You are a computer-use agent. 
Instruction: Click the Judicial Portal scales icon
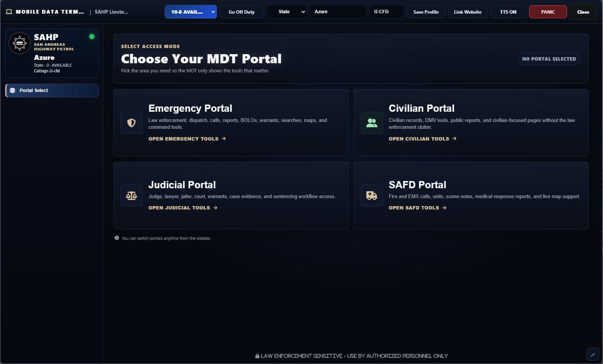(131, 195)
